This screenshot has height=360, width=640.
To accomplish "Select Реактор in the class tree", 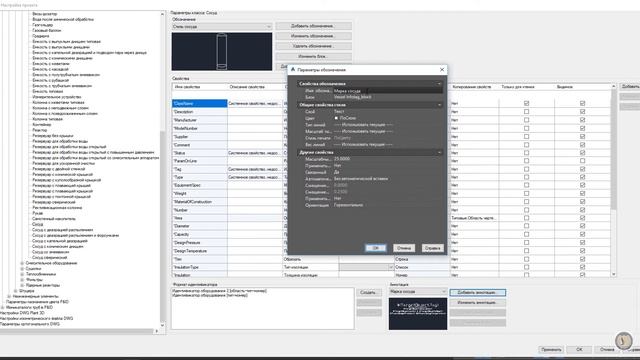I will click(40, 130).
